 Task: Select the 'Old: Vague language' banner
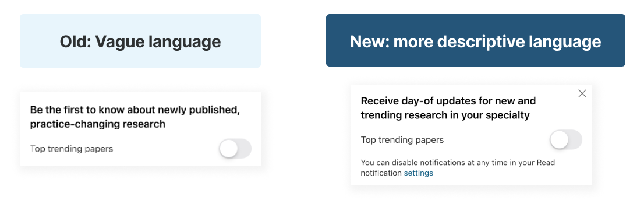[x=140, y=41]
